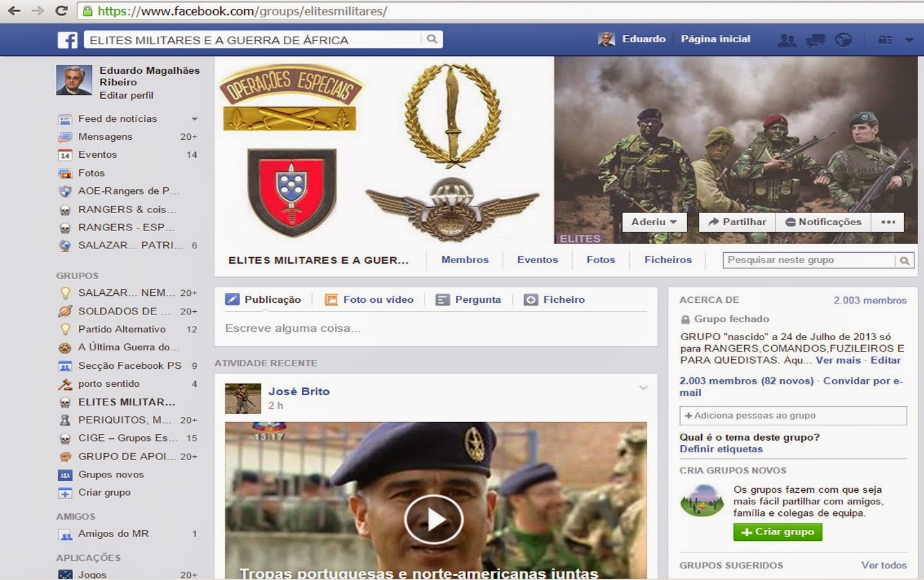This screenshot has width=924, height=580.
Task: Click the AOE-Rangers shield icon
Action: [65, 191]
